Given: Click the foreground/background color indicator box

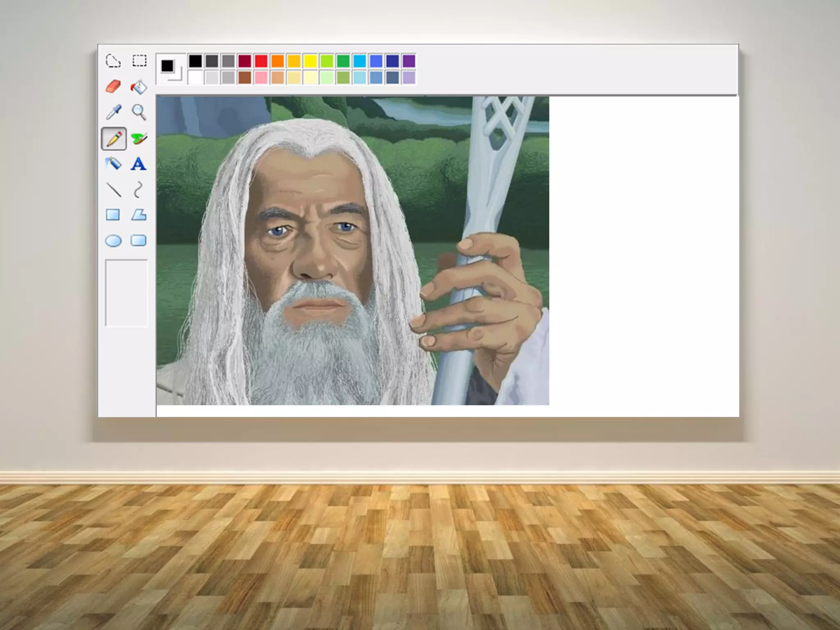Looking at the screenshot, I should coord(171,69).
